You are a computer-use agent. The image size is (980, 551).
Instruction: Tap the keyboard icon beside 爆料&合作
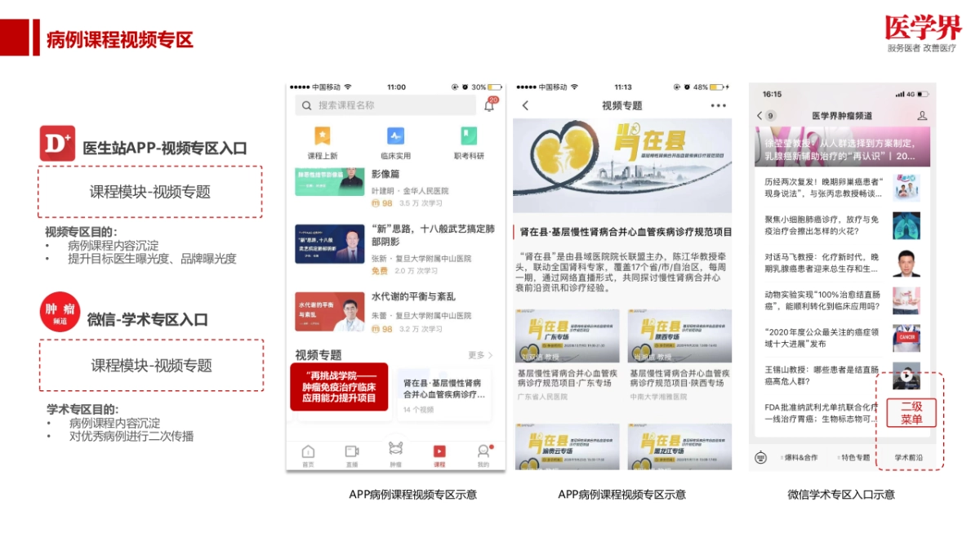[760, 458]
